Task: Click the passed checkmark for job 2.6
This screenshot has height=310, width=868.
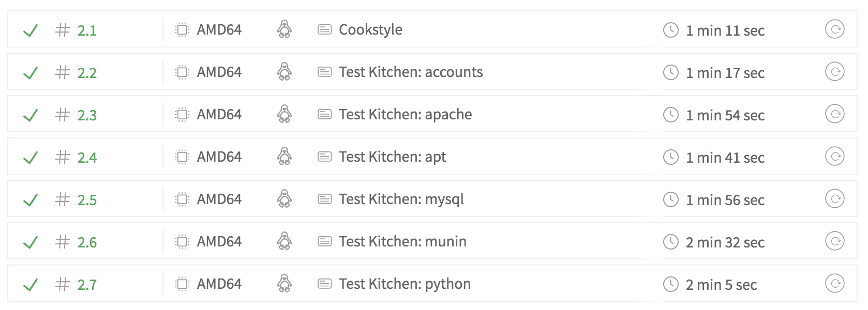Action: [31, 242]
